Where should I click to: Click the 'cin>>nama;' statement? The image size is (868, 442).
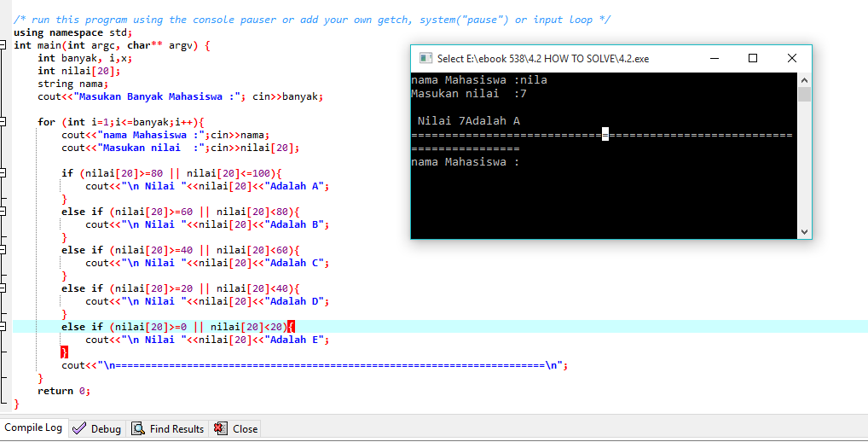[x=240, y=135]
